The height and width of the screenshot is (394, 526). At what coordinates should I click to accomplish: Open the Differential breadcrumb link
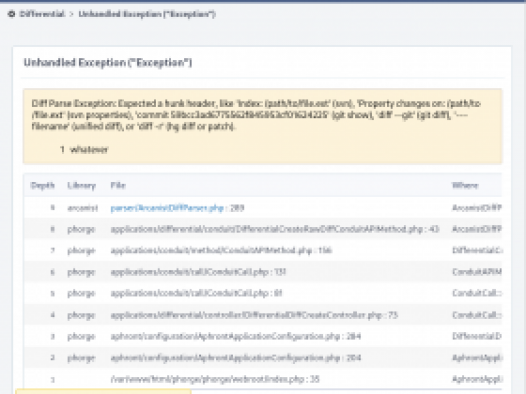[x=42, y=14]
